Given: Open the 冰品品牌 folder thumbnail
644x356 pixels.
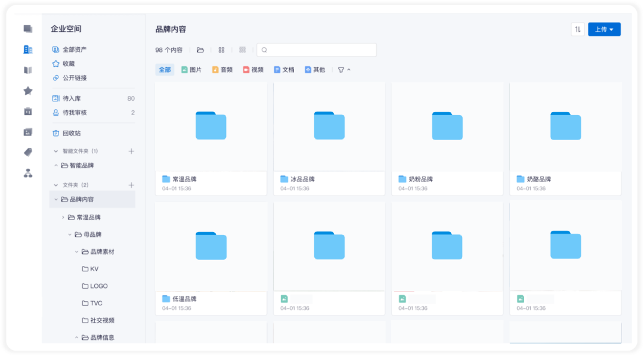Looking at the screenshot, I should [x=329, y=126].
